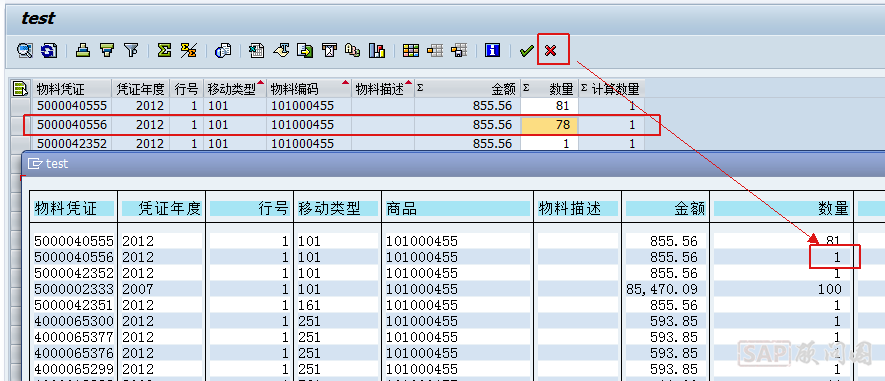Open word processing export icon

pyautogui.click(x=281, y=51)
